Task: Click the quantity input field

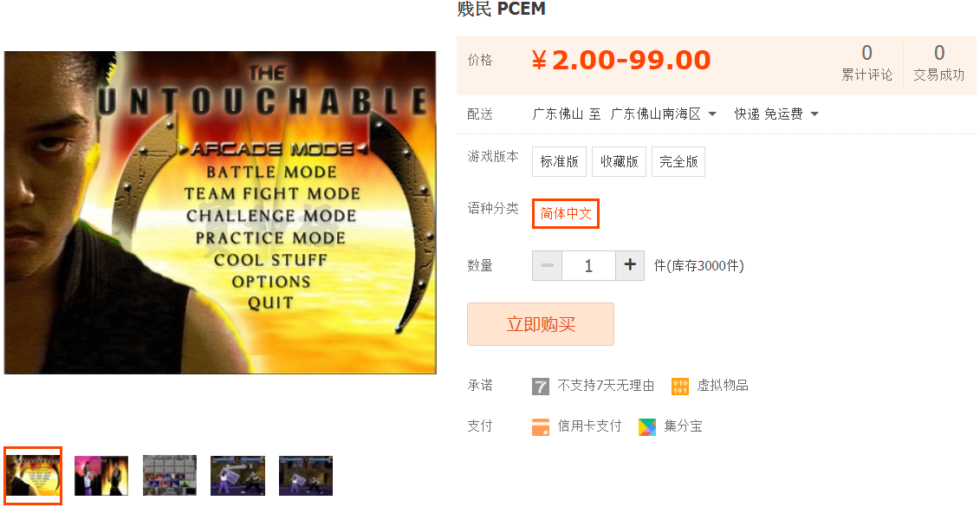Action: [x=588, y=266]
